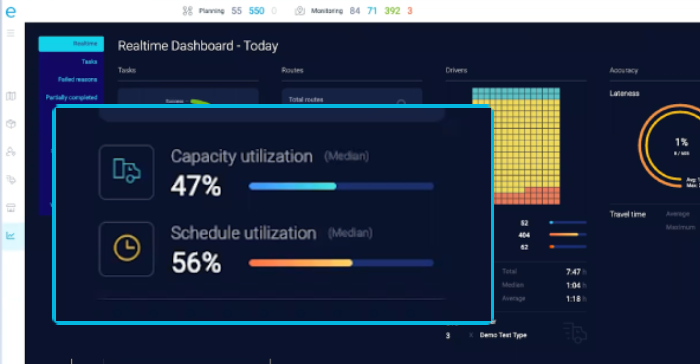Click the Planning count 55
Image resolution: width=700 pixels, height=364 pixels.
pos(237,11)
